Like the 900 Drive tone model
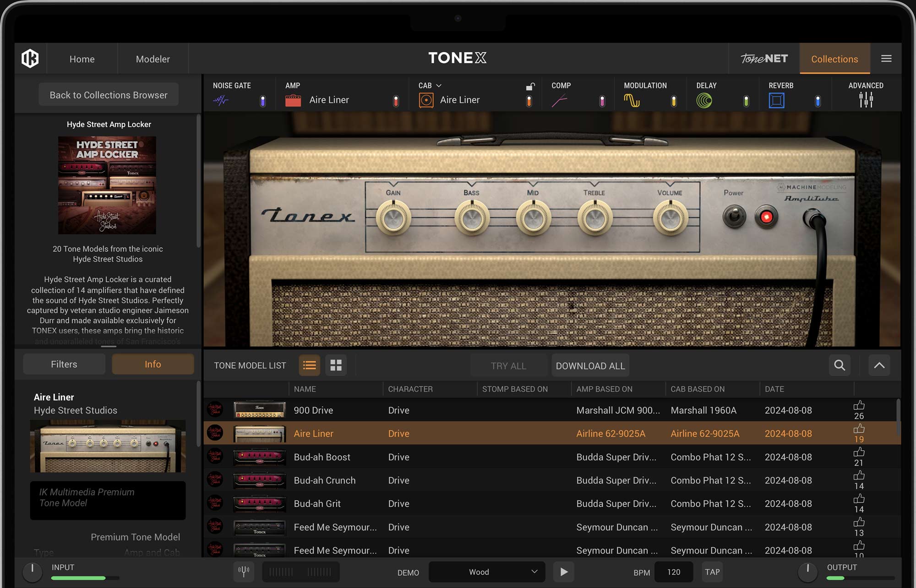Image resolution: width=916 pixels, height=588 pixels. [859, 405]
